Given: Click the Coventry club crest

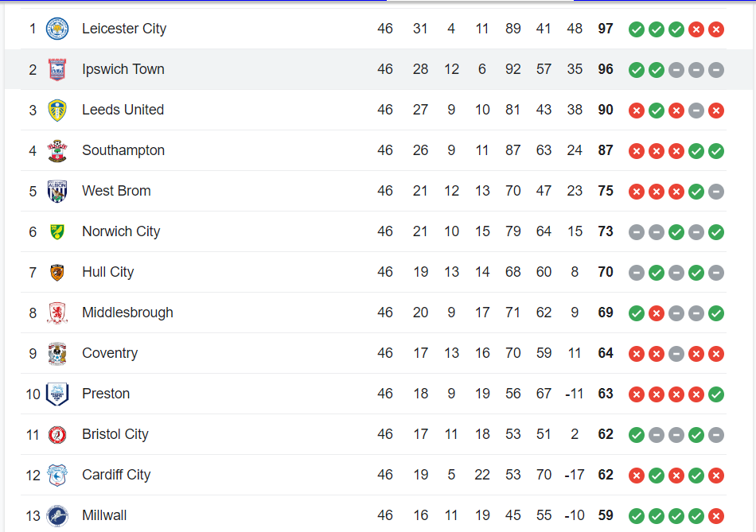Looking at the screenshot, I should pos(57,354).
